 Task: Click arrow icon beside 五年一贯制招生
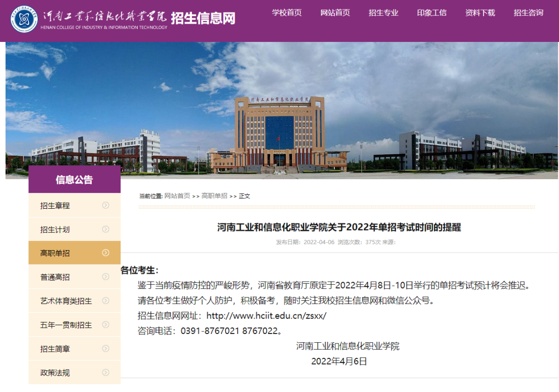point(106,325)
